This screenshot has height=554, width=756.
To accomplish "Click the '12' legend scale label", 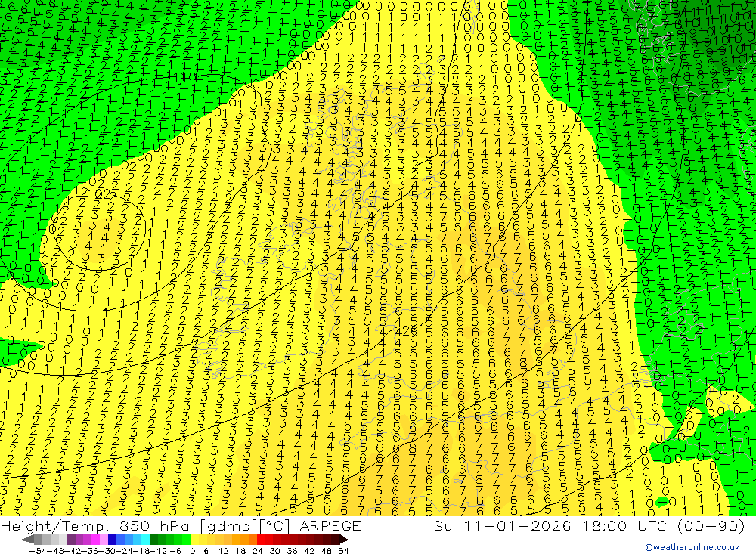I will (x=223, y=551).
